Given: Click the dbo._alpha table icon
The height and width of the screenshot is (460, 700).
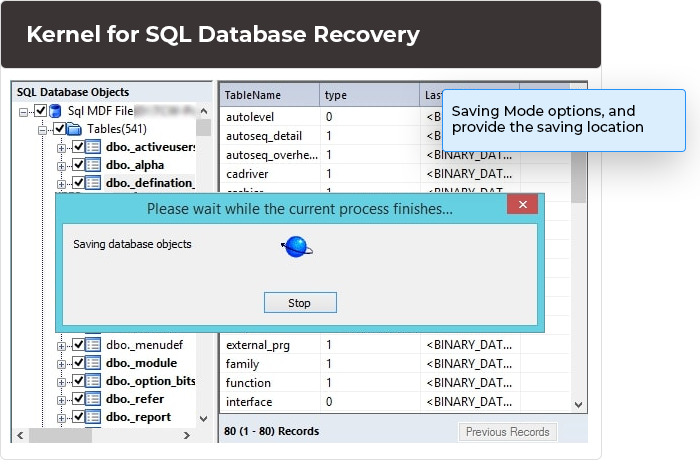Looking at the screenshot, I should [x=93, y=165].
